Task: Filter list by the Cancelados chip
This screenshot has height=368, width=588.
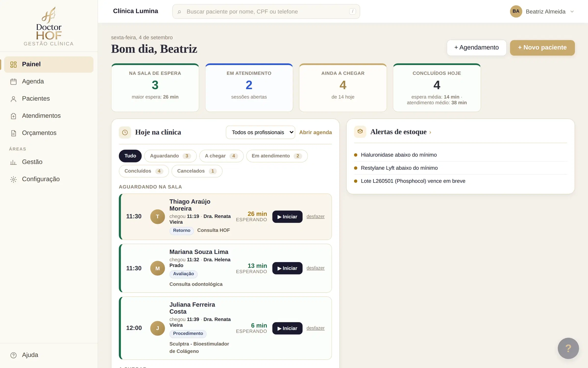Action: pos(197,171)
